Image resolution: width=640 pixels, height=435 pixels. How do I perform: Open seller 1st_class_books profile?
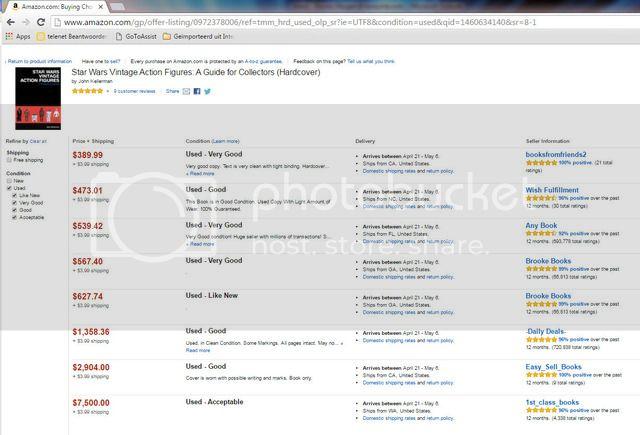pyautogui.click(x=552, y=402)
